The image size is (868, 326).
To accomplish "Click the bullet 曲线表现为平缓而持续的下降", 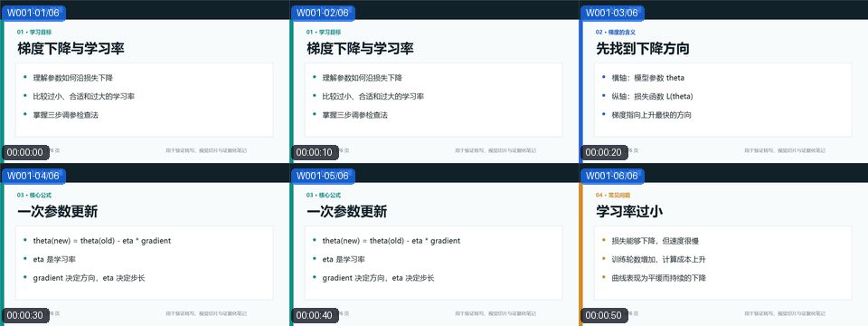I will click(x=659, y=278).
